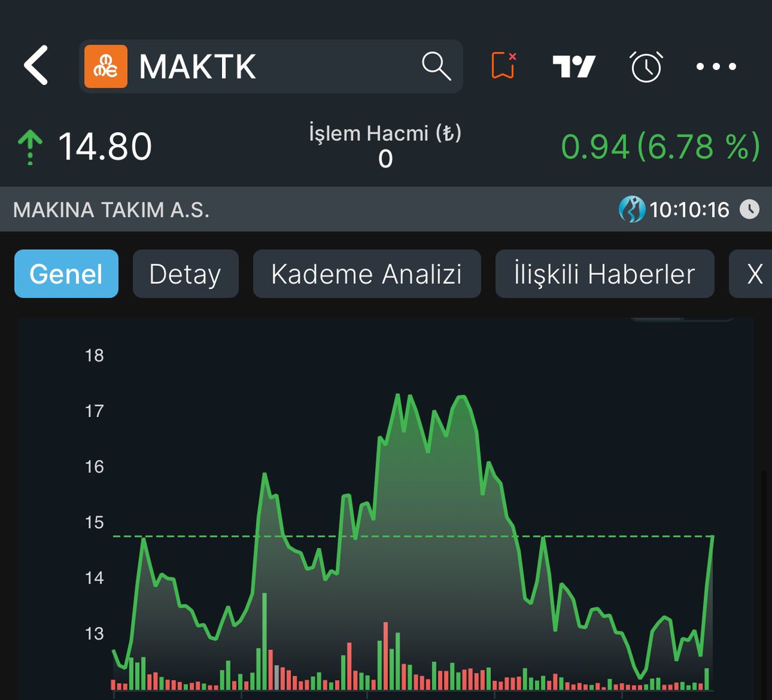Screen dimensions: 772x700
Task: Open the Kademe Analizi tab
Action: [x=367, y=273]
